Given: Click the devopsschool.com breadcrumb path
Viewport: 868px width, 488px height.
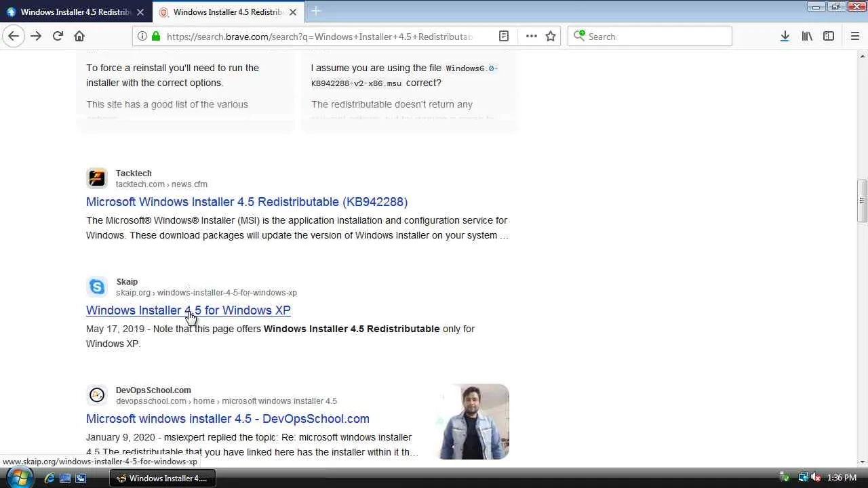Looking at the screenshot, I should point(226,401).
